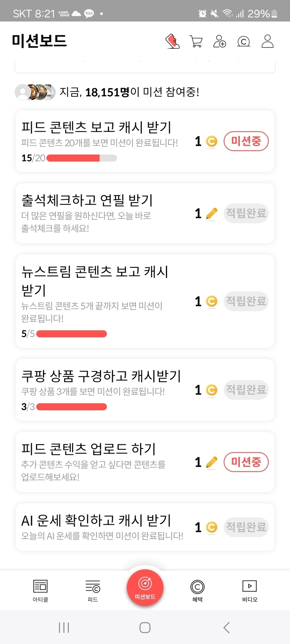Viewport: 290px width, 644px height.
Task: Tap the red sneaker icon in header
Action: pyautogui.click(x=172, y=41)
